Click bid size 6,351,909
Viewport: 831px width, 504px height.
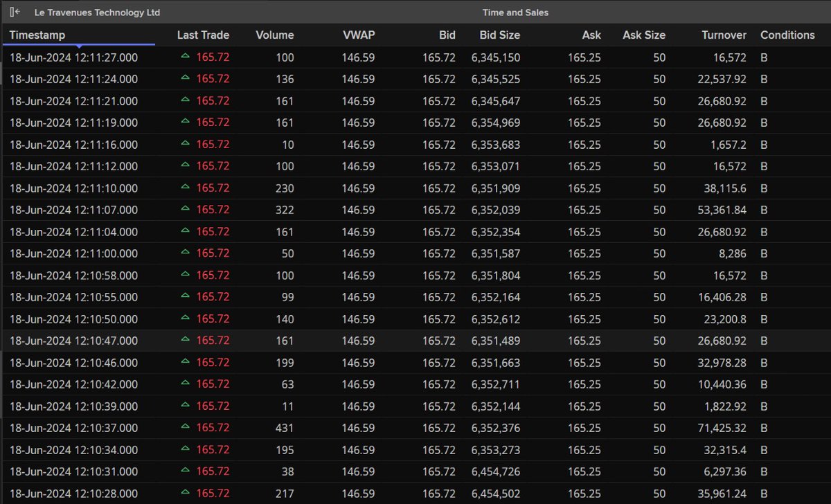click(496, 188)
